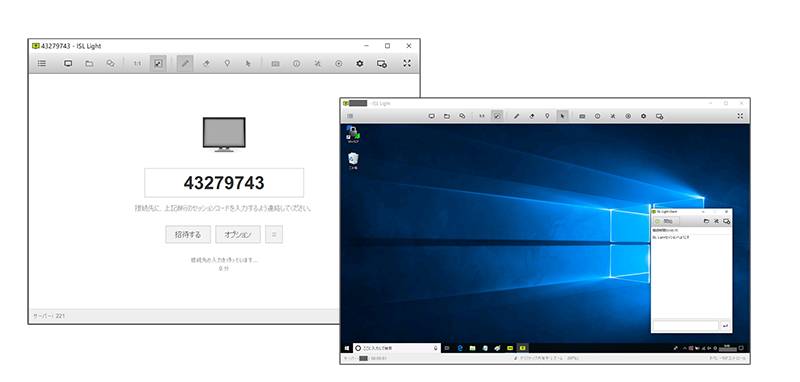Click the taskbar search box on remote desktop
The width and height of the screenshot is (800, 382).
click(x=396, y=348)
